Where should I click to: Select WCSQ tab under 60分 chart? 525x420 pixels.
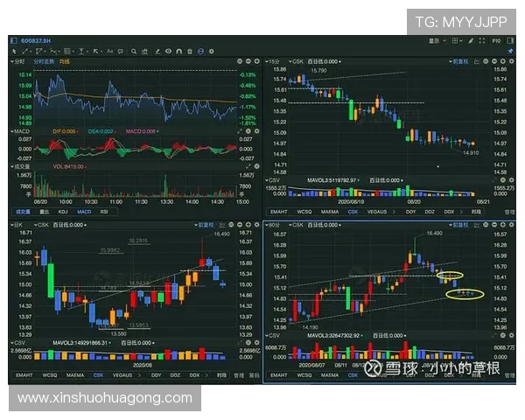pos(304,375)
